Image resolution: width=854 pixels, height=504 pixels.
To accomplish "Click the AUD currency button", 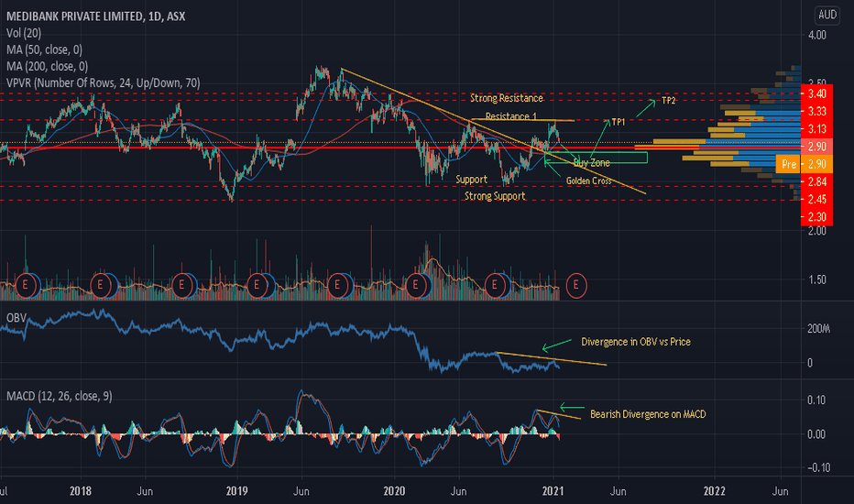I will coord(827,15).
